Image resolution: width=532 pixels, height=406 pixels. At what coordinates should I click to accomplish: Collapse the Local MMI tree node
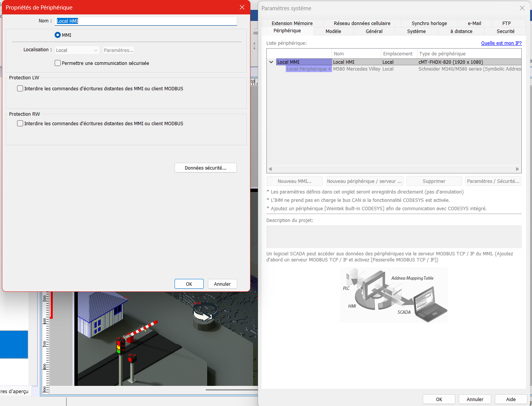[x=271, y=62]
